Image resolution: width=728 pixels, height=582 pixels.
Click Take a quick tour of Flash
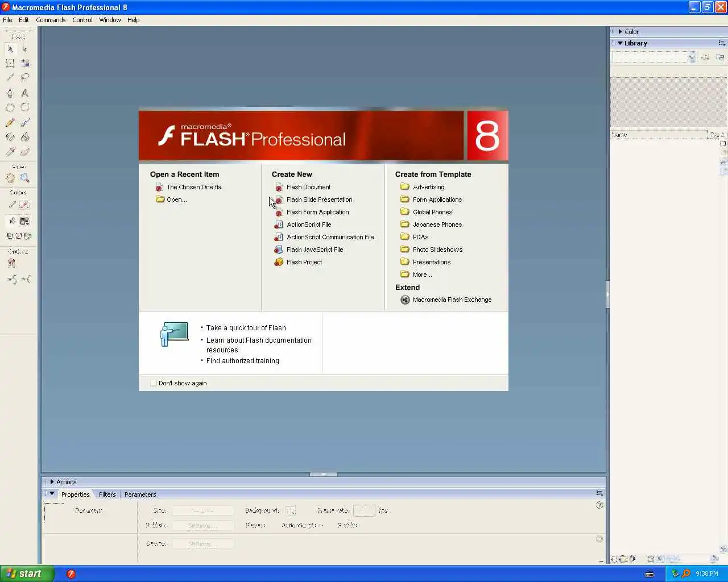246,328
